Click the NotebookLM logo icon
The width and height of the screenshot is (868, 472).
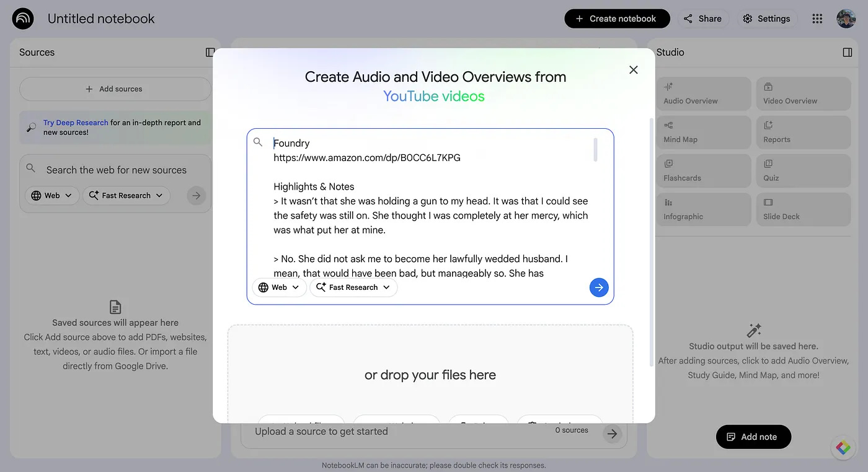tap(23, 19)
